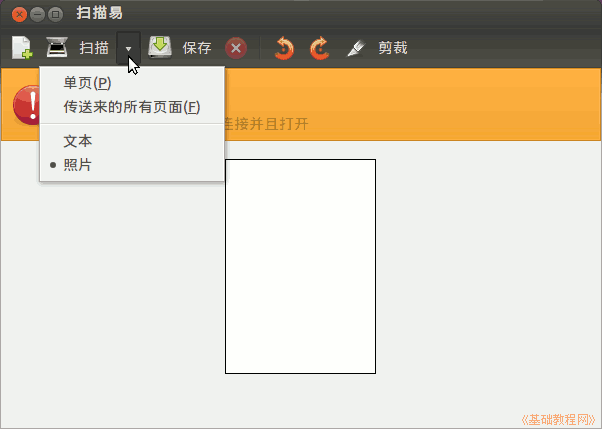The image size is (602, 429).
Task: Minimize the 扫描易 window
Action: 36,14
